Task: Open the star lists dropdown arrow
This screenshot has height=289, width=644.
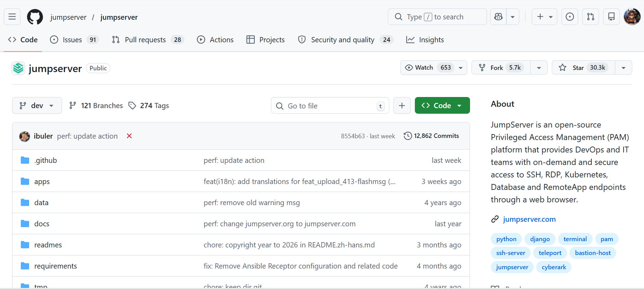Action: [623, 68]
